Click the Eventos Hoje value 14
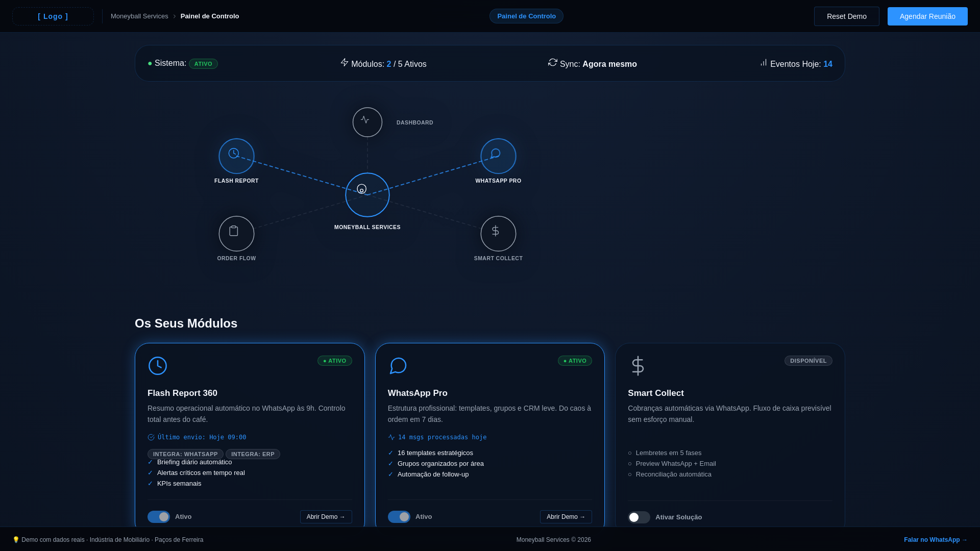980x551 pixels. coord(828,64)
